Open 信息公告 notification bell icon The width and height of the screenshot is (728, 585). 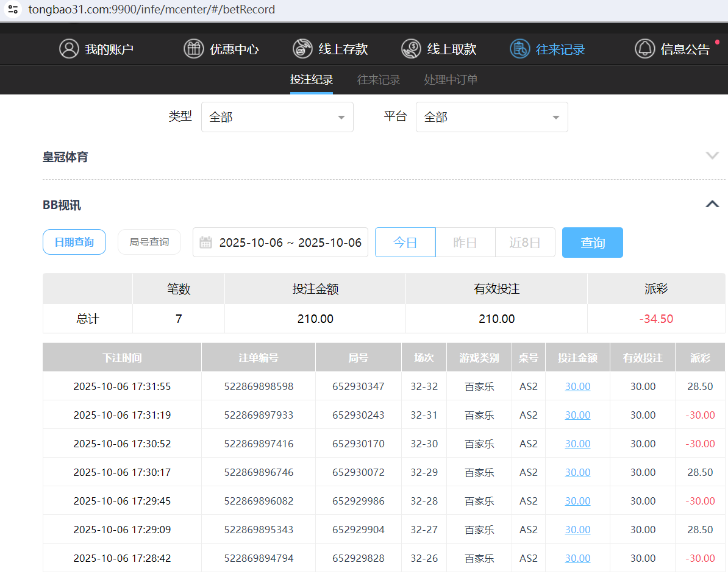pos(645,49)
